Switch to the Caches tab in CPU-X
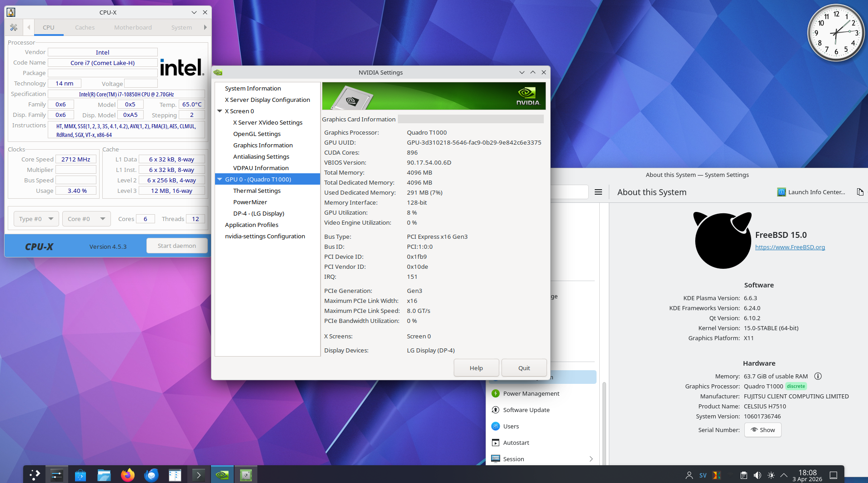This screenshot has width=868, height=483. [x=85, y=28]
